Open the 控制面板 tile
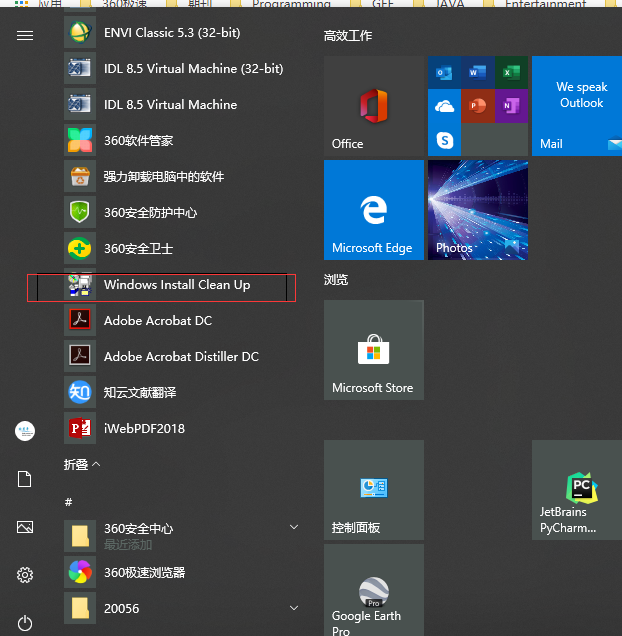This screenshot has height=636, width=622. click(x=374, y=490)
